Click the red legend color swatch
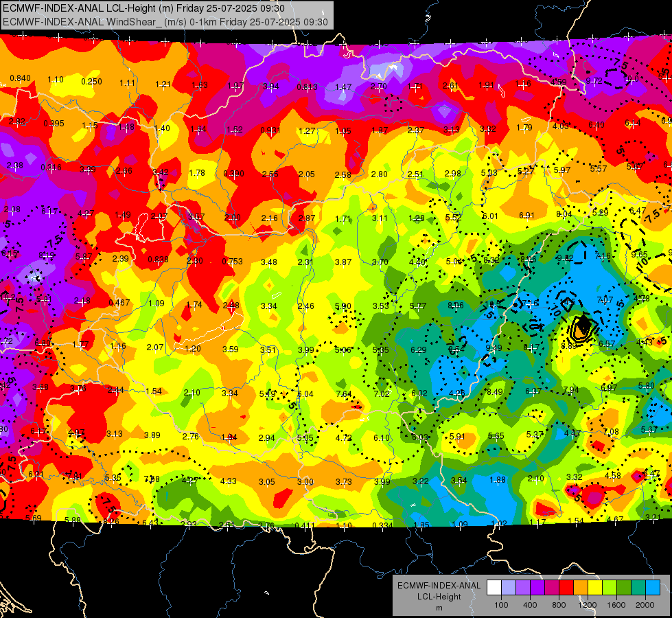 [x=566, y=588]
